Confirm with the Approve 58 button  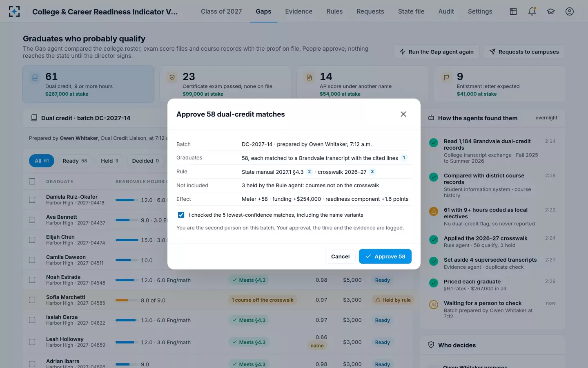[385, 256]
